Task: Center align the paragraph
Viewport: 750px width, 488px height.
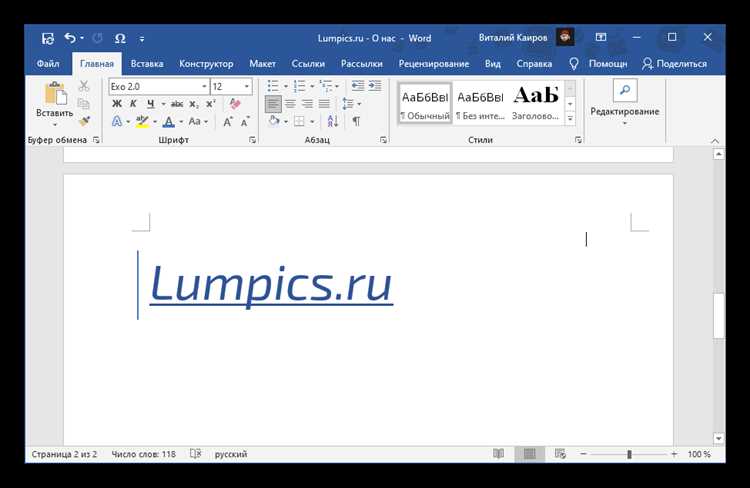Action: tap(290, 104)
